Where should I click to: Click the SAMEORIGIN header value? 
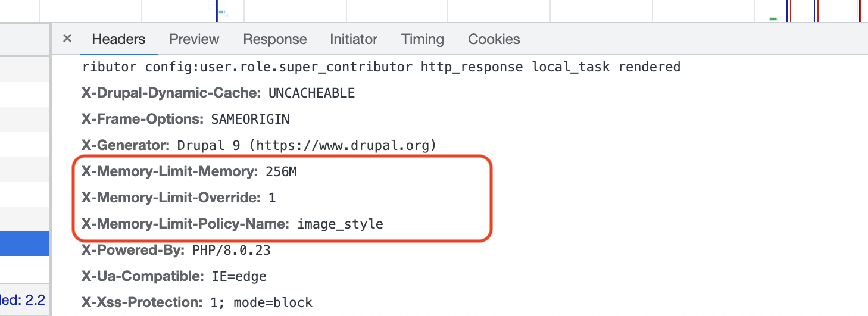click(250, 119)
